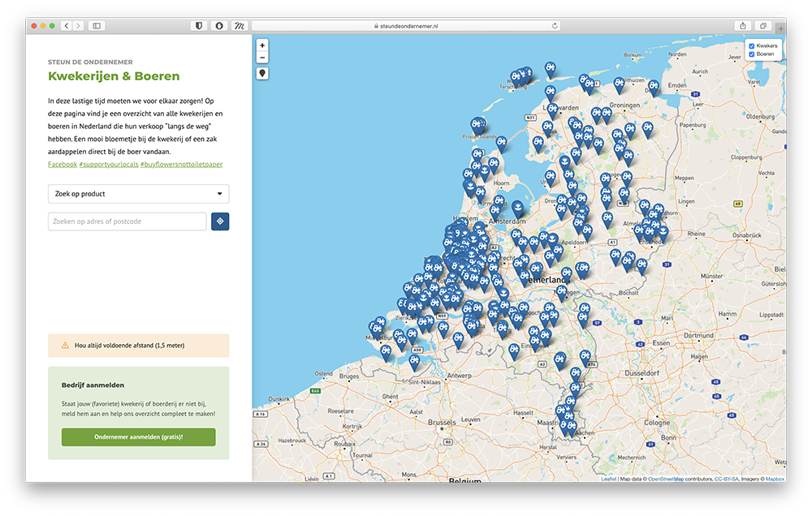Open the 'Zoek op product' dropdown
Viewport: 812px width, 516px height.
pyautogui.click(x=138, y=194)
